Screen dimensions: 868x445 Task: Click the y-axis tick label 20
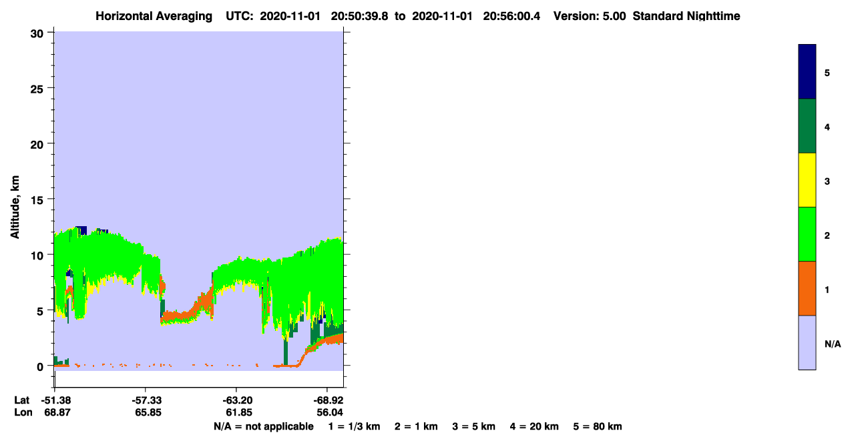38,143
